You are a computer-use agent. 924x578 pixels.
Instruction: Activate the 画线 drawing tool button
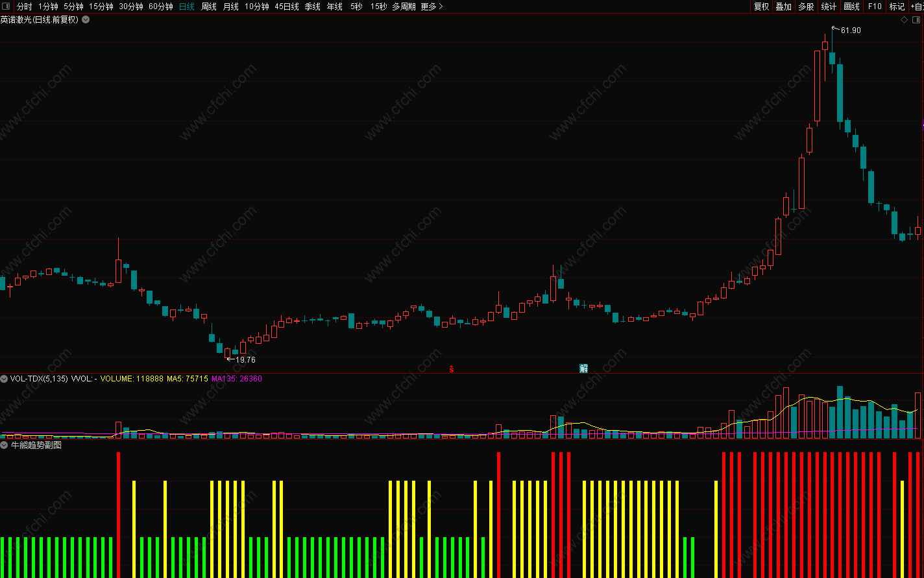pyautogui.click(x=851, y=6)
